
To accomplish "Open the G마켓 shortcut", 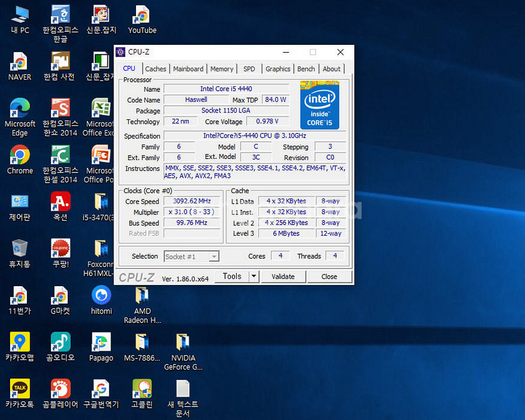I will point(60,300).
